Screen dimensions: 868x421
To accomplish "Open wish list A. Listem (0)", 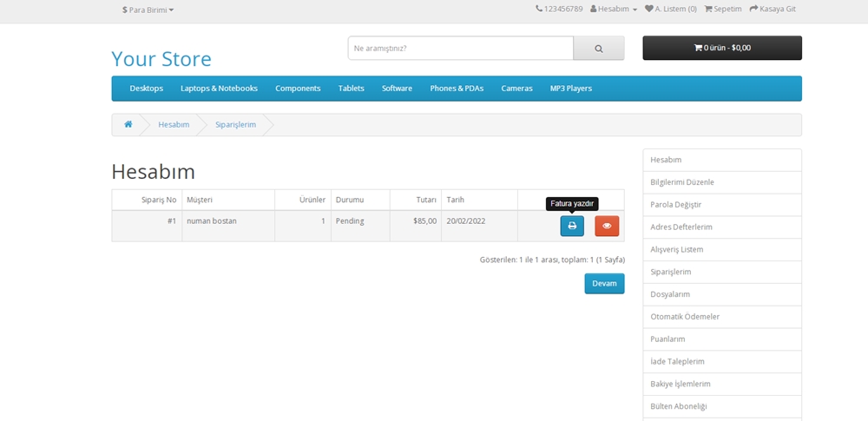I will coord(670,9).
